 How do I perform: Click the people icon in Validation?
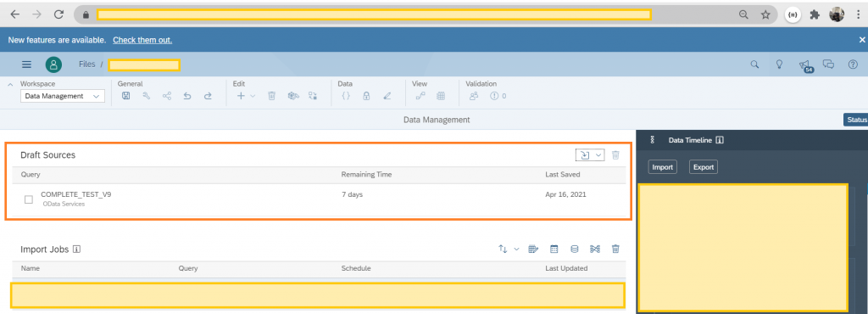[474, 96]
